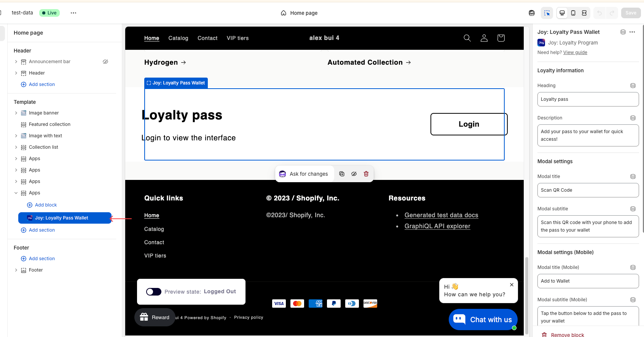This screenshot has width=644, height=337.
Task: Expand the Image banner section
Action: click(16, 113)
